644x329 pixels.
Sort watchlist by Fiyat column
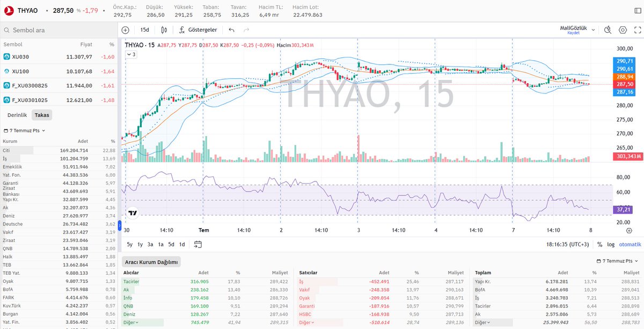pos(86,45)
